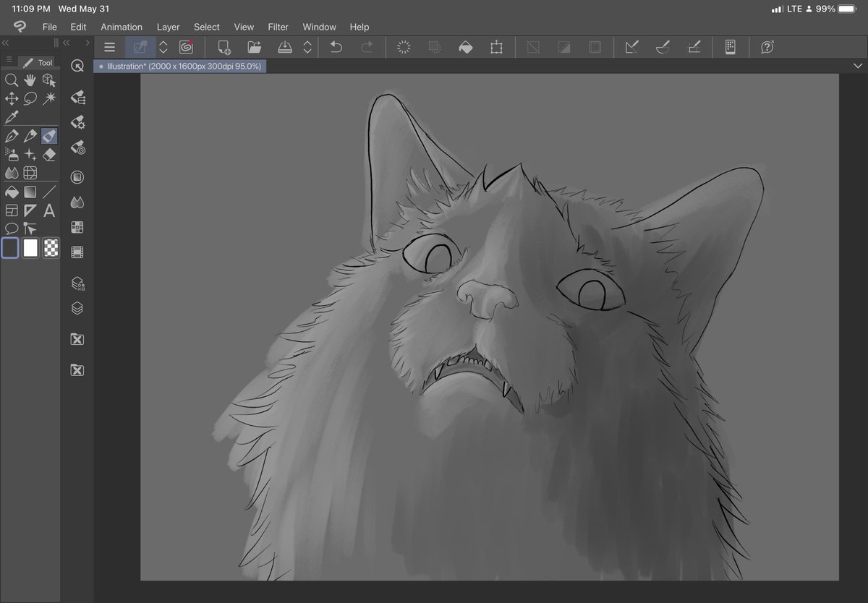Select the Auto select magic wand tool
868x603 pixels.
click(x=49, y=98)
